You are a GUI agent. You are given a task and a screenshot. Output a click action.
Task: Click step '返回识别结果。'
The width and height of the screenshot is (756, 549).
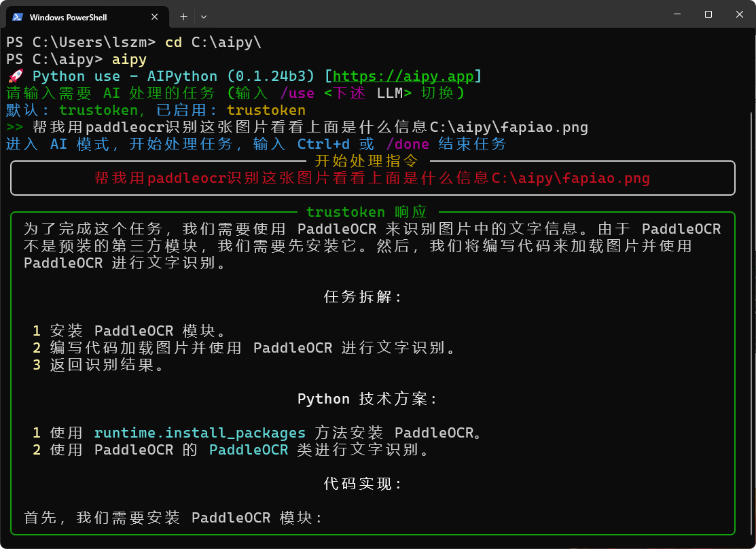tap(107, 365)
